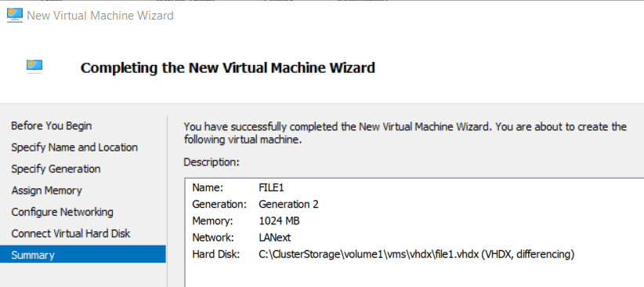
Task: Click the file1.vhdx hard disk path
Action: 416,255
